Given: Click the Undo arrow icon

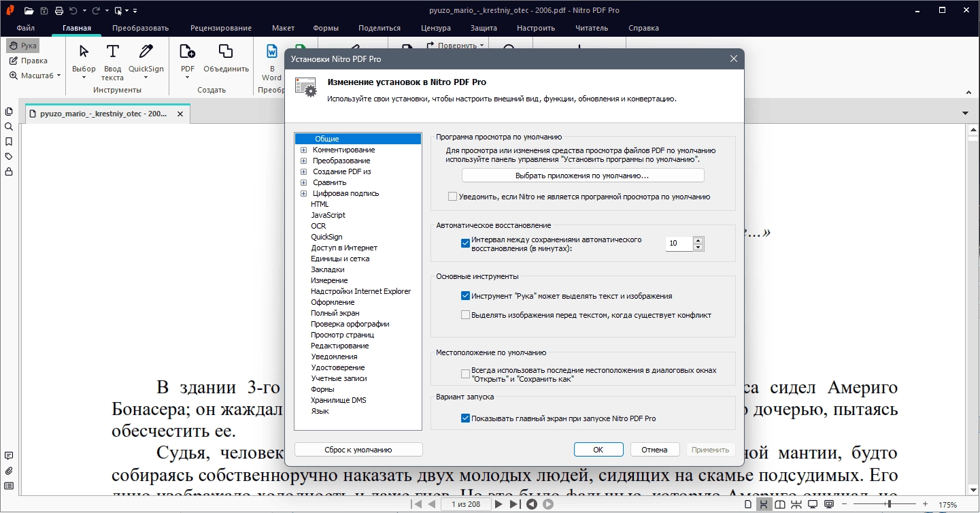Looking at the screenshot, I should [73, 10].
